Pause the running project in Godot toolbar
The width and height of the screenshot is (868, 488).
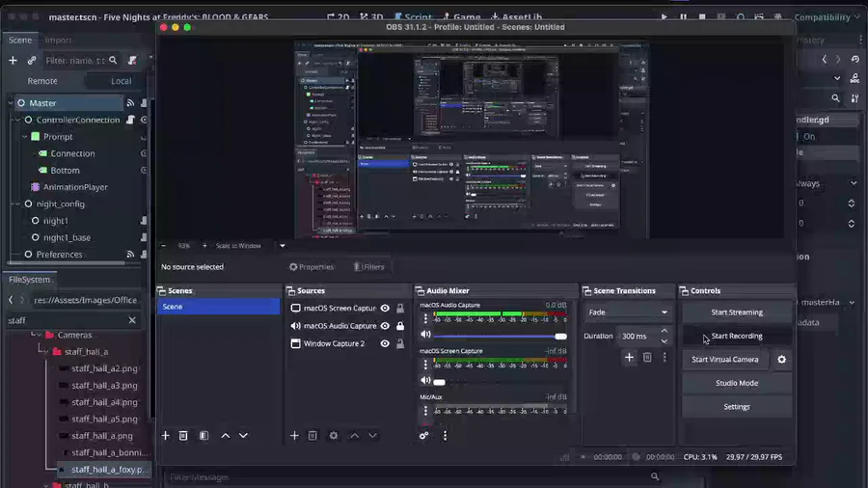(x=683, y=17)
